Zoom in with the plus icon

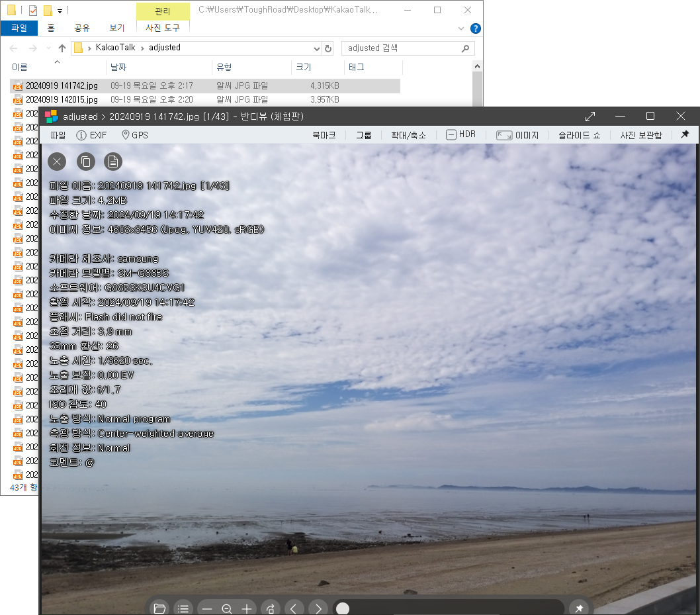247,609
